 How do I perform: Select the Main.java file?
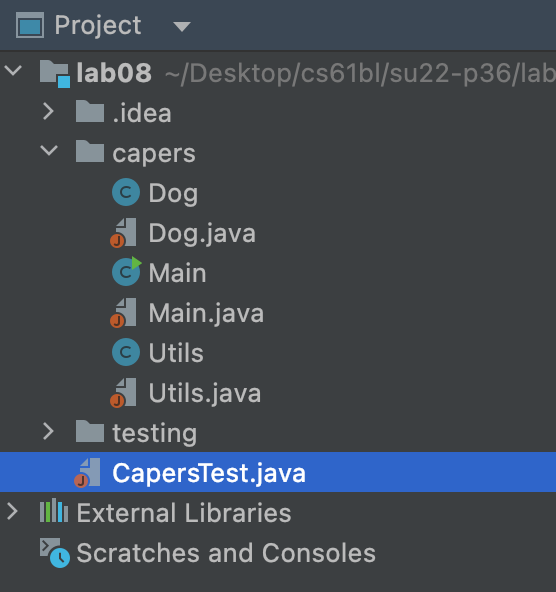point(206,313)
